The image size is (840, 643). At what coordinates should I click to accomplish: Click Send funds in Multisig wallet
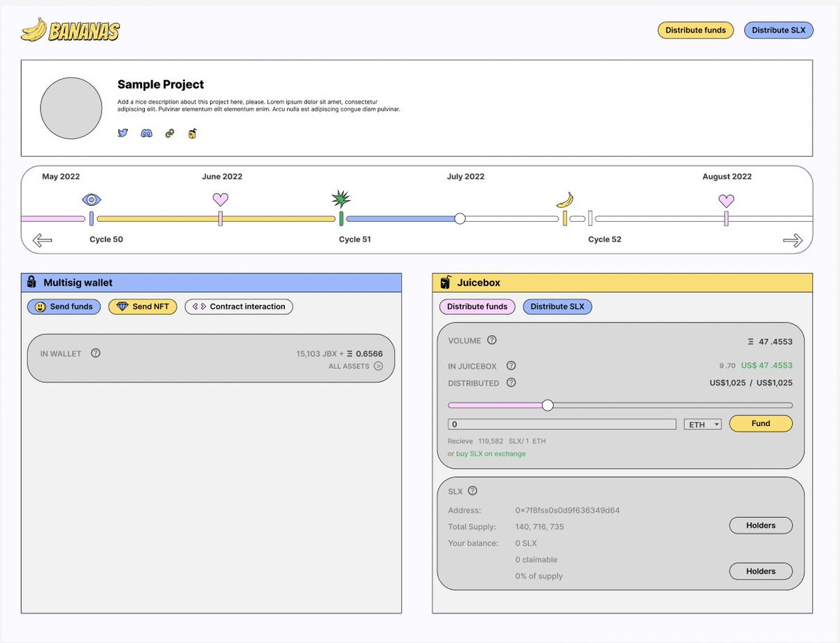coord(64,306)
